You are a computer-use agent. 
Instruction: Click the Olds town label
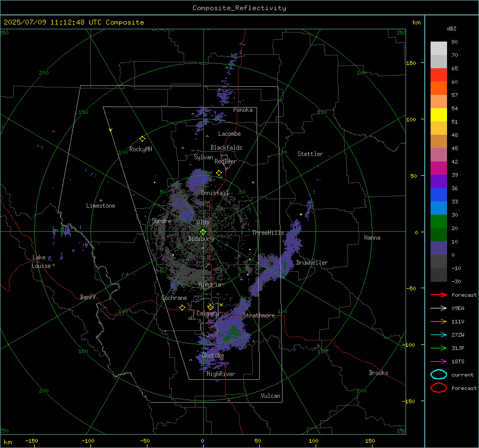coord(203,222)
